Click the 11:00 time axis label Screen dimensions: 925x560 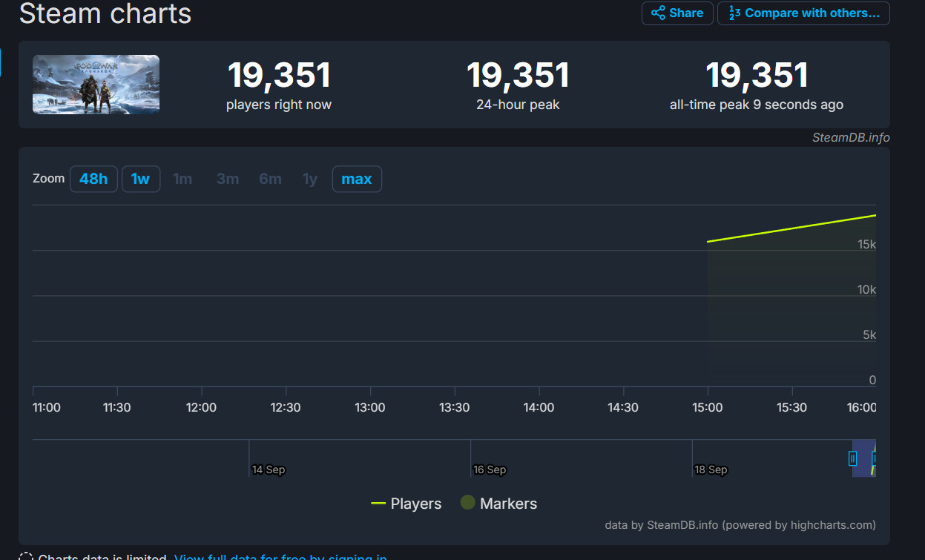click(47, 407)
